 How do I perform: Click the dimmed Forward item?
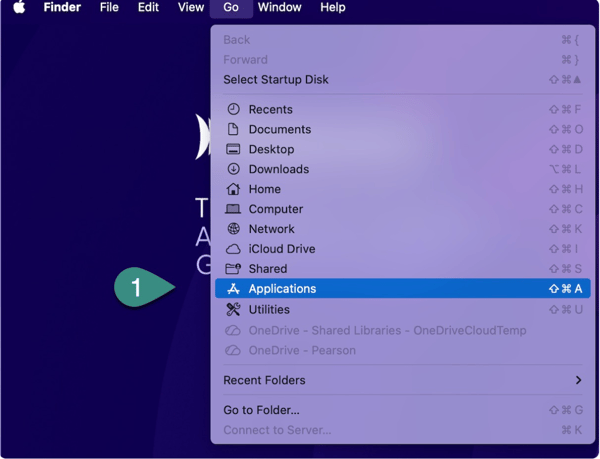403,60
